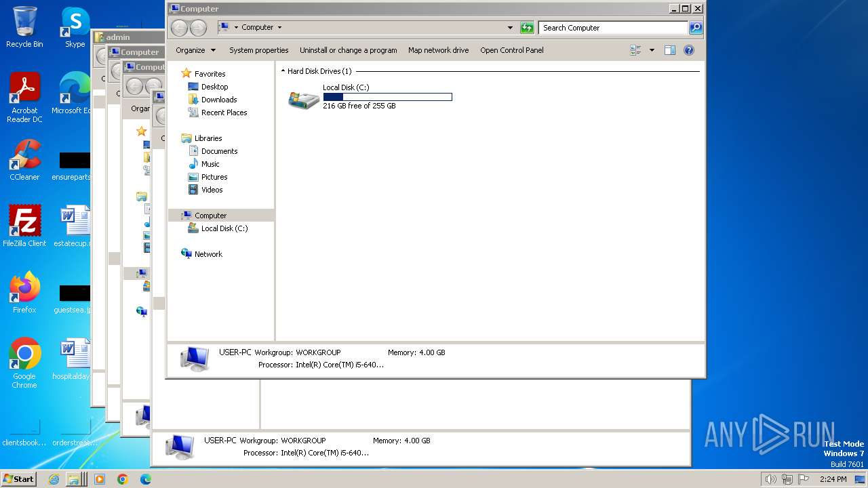The image size is (868, 488).
Task: Click Open Control Panel
Action: 512,50
